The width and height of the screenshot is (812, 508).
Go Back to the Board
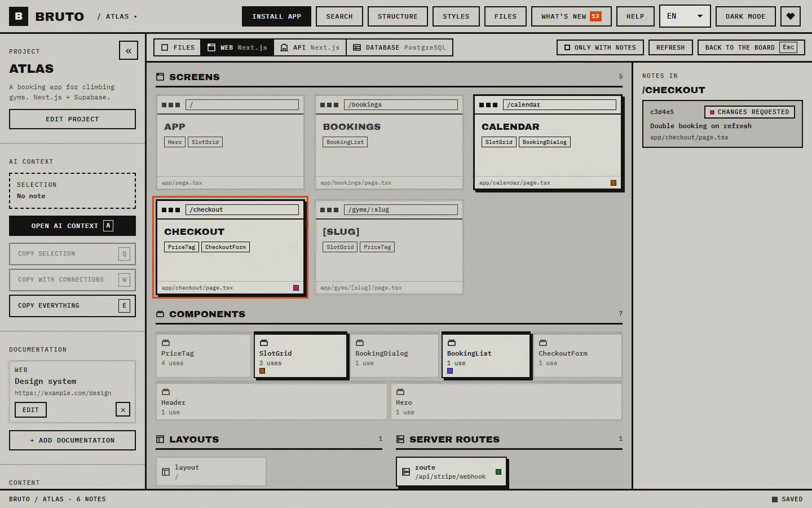pos(750,47)
